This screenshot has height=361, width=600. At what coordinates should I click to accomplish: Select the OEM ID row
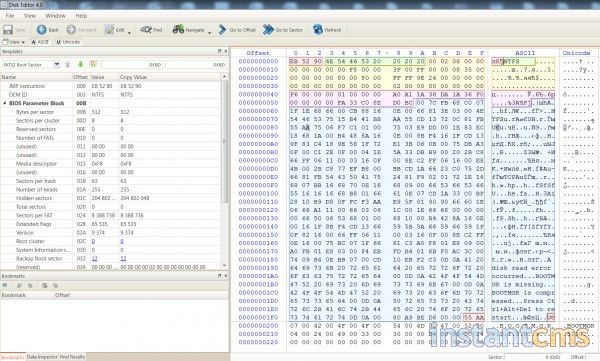pyautogui.click(x=111, y=95)
